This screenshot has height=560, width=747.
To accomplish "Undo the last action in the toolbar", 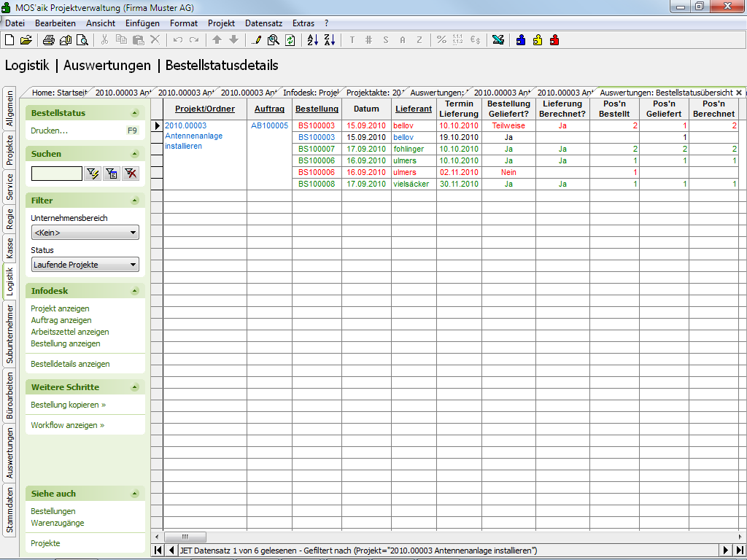I will point(178,41).
